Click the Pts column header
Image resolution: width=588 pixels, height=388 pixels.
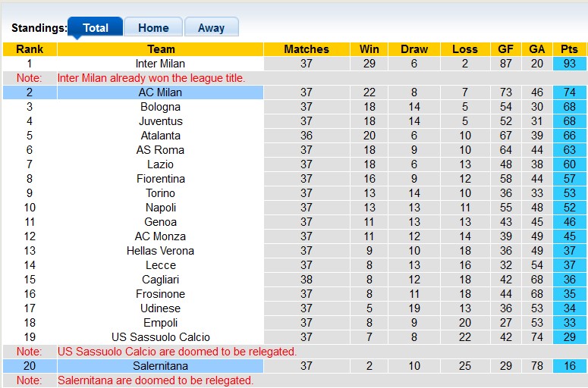569,49
